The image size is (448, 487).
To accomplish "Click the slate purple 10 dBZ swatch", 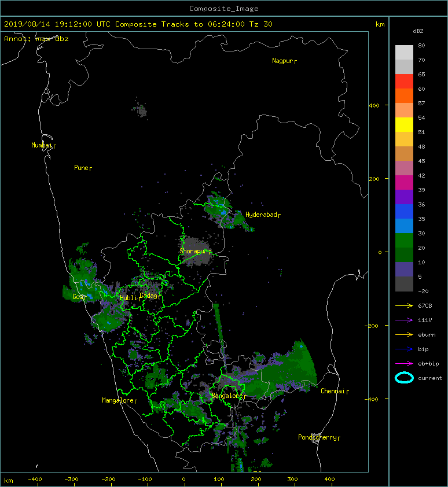I will pyautogui.click(x=404, y=269).
